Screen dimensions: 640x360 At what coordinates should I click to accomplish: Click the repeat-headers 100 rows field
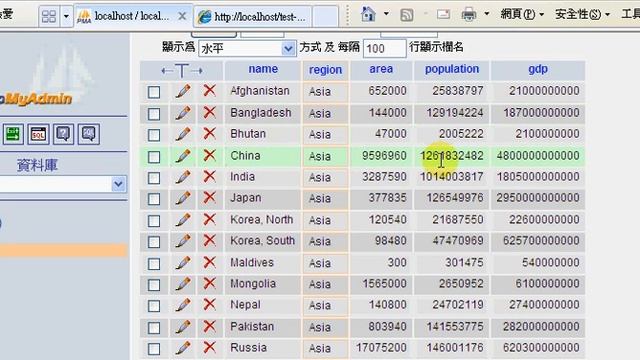(x=384, y=49)
